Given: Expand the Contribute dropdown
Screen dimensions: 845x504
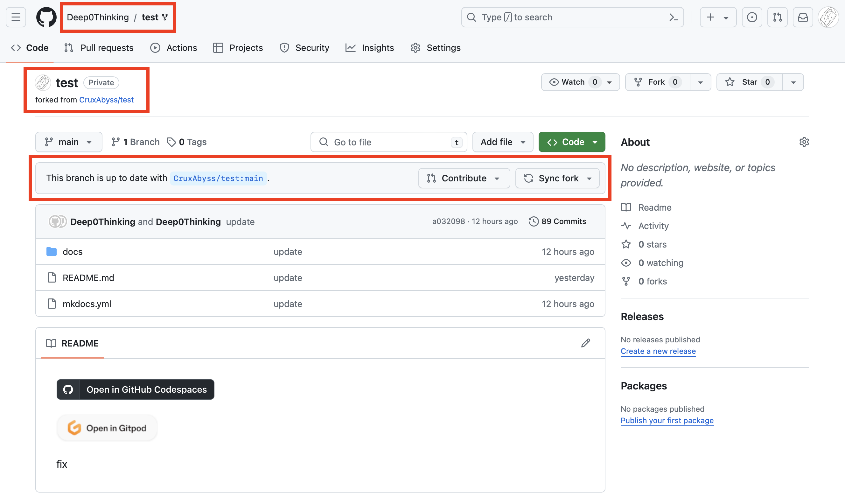Looking at the screenshot, I should 464,178.
